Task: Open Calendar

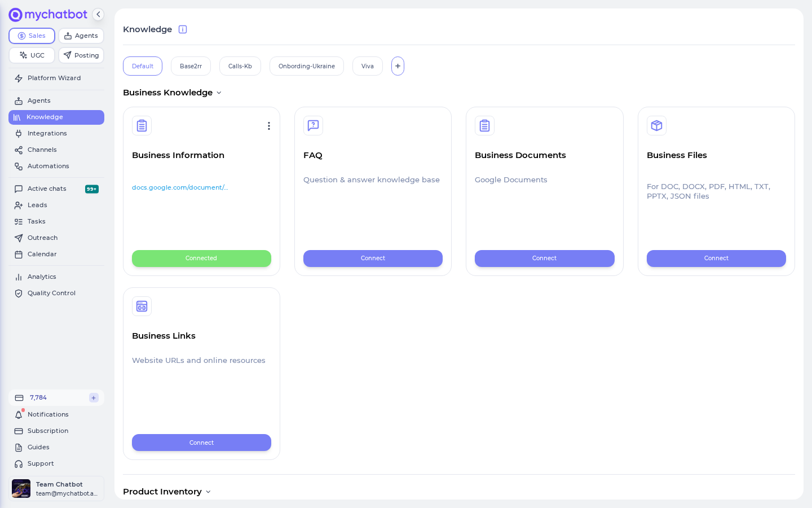Action: coord(56,255)
